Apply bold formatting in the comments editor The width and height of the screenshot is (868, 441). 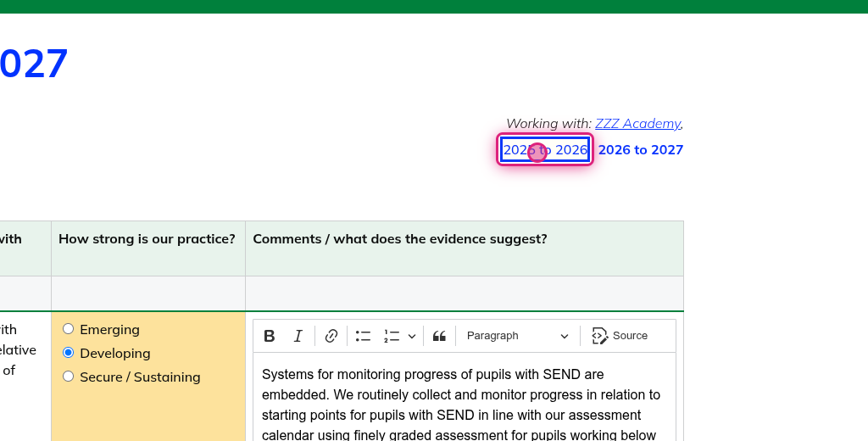coord(269,336)
